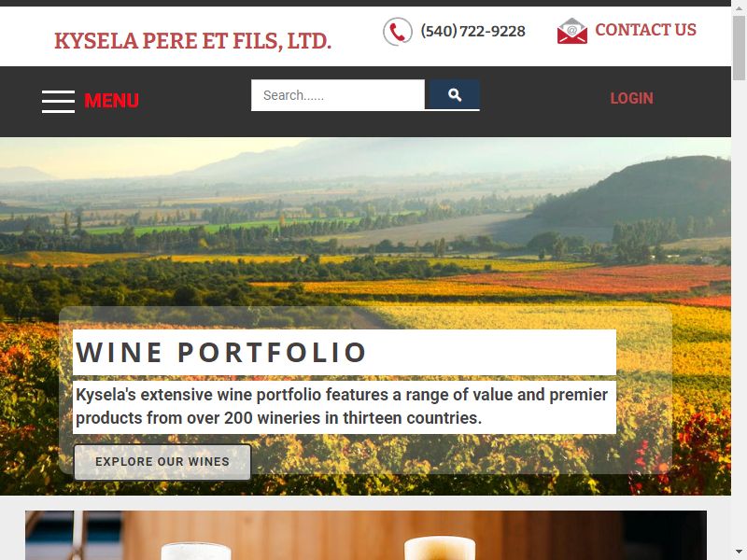The image size is (747, 560).
Task: Click the magnifying glass search button
Action: 455,95
